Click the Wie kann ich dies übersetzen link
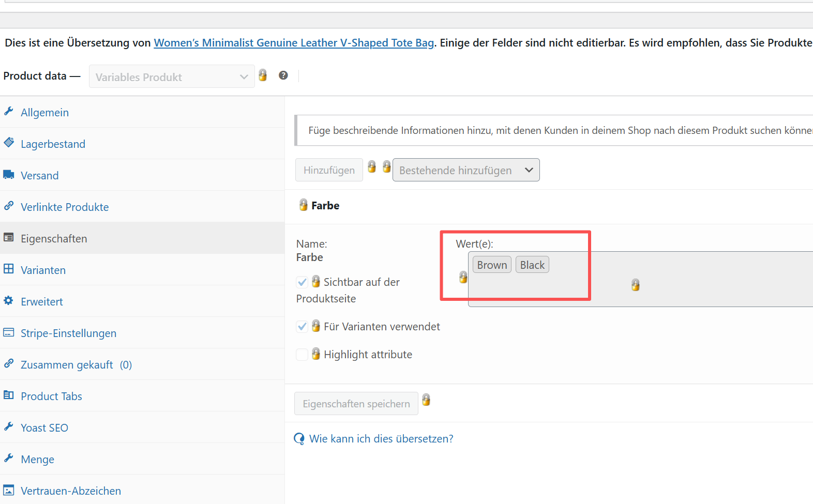This screenshot has width=813, height=504. click(381, 439)
